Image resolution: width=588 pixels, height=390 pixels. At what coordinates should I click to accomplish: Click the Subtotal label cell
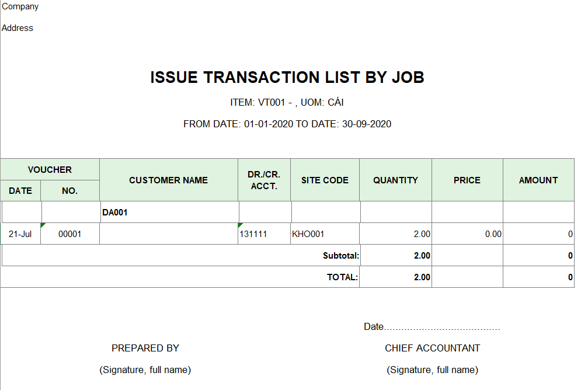pyautogui.click(x=181, y=256)
